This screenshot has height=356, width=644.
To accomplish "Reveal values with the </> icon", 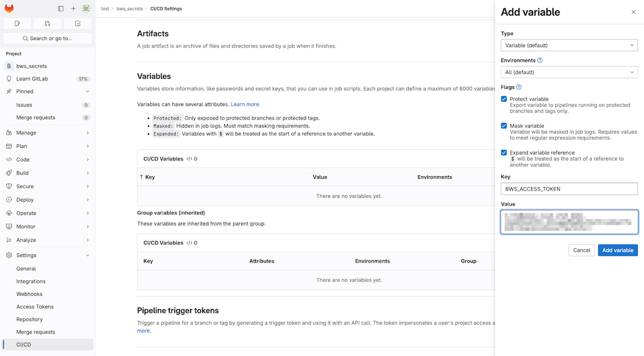I will coord(189,158).
